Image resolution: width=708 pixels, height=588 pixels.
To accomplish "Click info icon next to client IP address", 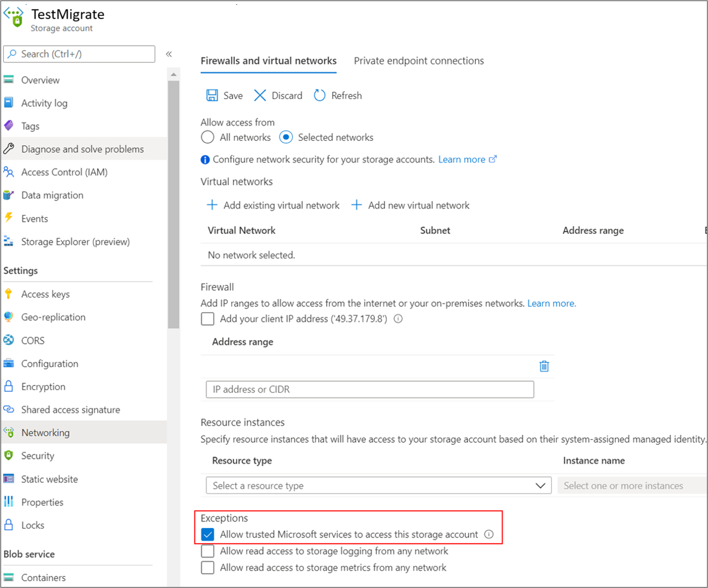I will coord(398,319).
